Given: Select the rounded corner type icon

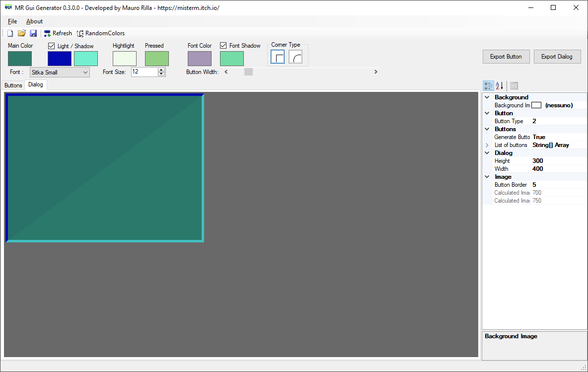Looking at the screenshot, I should click(x=295, y=57).
